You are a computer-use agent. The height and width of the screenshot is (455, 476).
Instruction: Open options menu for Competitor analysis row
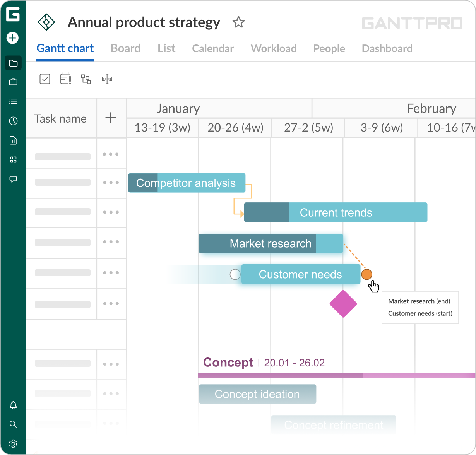point(111,183)
